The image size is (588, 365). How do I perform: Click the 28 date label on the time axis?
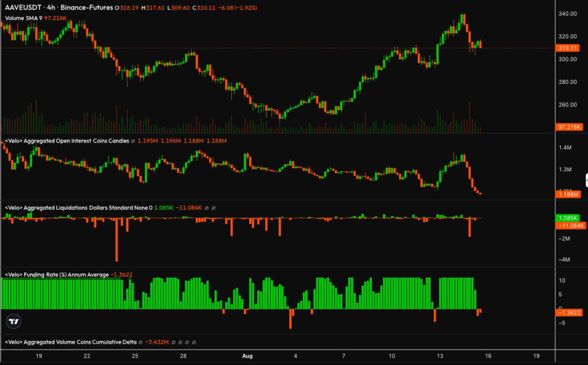183,356
